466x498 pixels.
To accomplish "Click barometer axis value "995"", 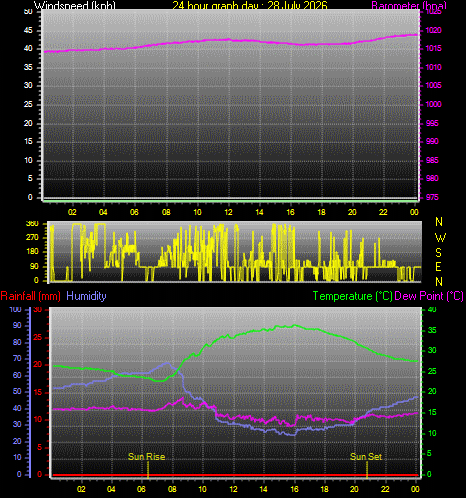I will pyautogui.click(x=432, y=123).
